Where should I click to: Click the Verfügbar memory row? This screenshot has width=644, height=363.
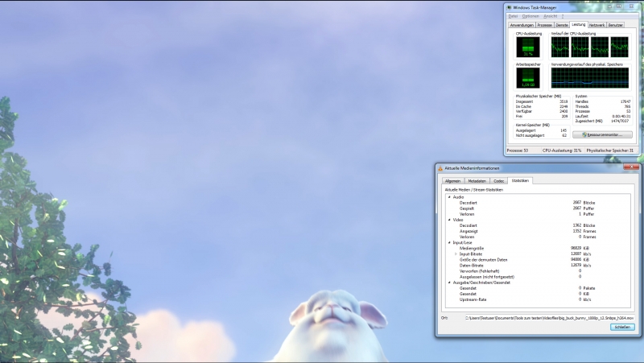tap(541, 111)
